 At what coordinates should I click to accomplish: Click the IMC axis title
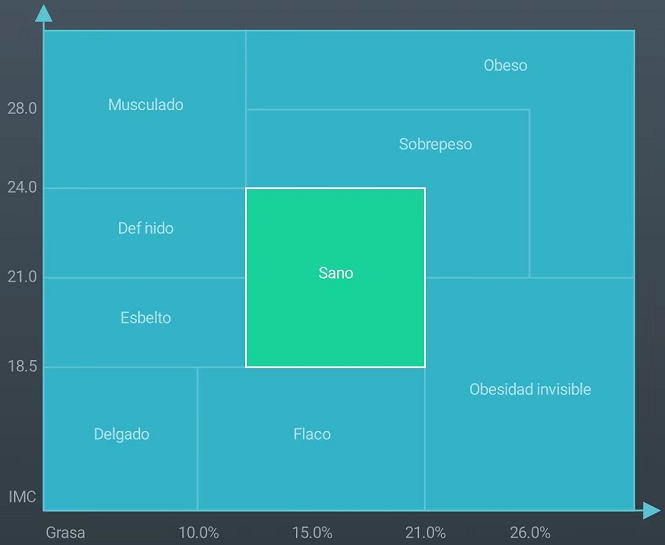pos(22,497)
